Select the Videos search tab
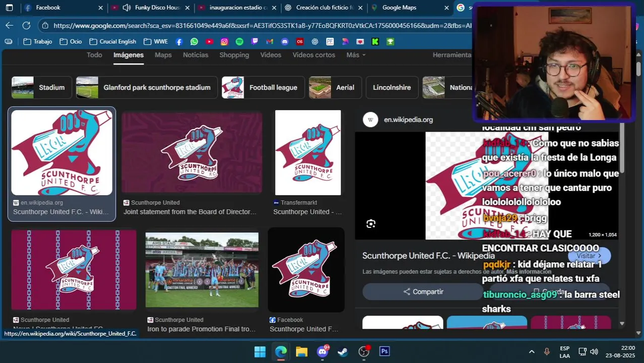The height and width of the screenshot is (363, 644). pos(271,55)
